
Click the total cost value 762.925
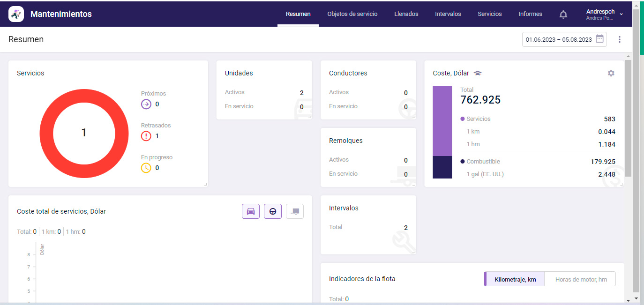[x=480, y=100]
